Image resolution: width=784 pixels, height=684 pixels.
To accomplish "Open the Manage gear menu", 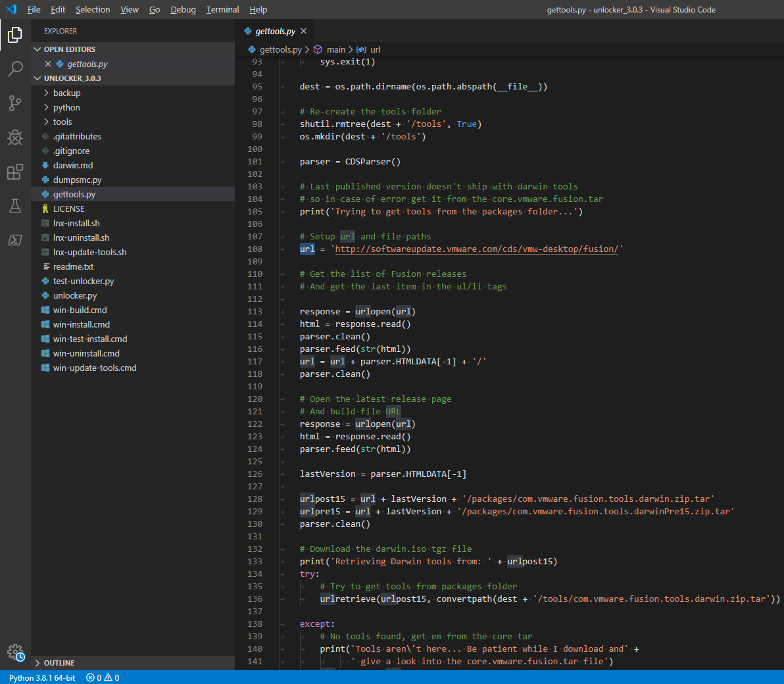I will [x=16, y=652].
